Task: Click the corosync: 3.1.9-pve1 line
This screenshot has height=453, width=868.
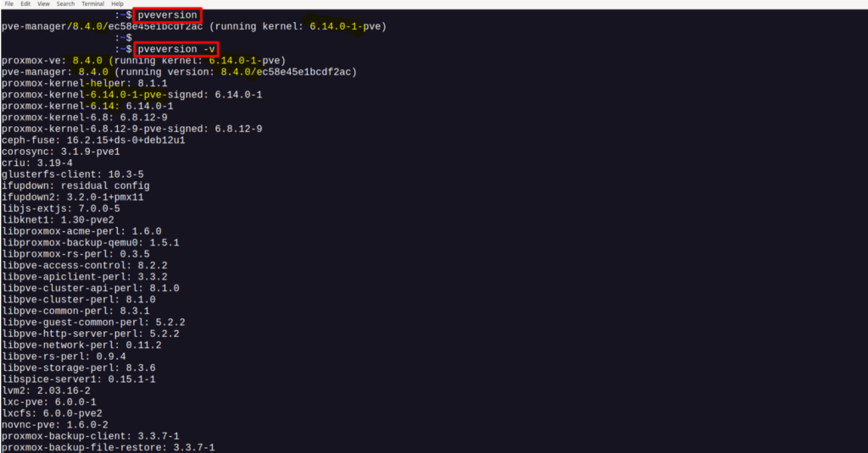Action: (61, 152)
